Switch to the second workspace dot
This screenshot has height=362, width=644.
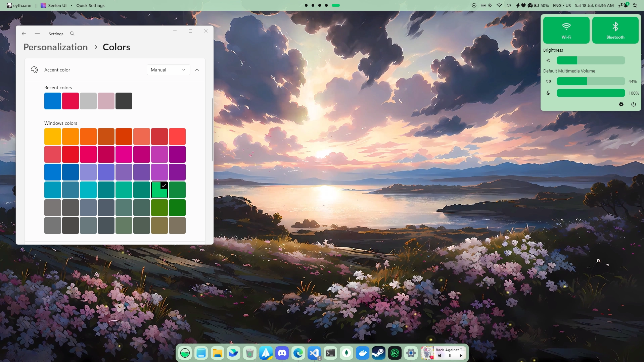coord(313,5)
